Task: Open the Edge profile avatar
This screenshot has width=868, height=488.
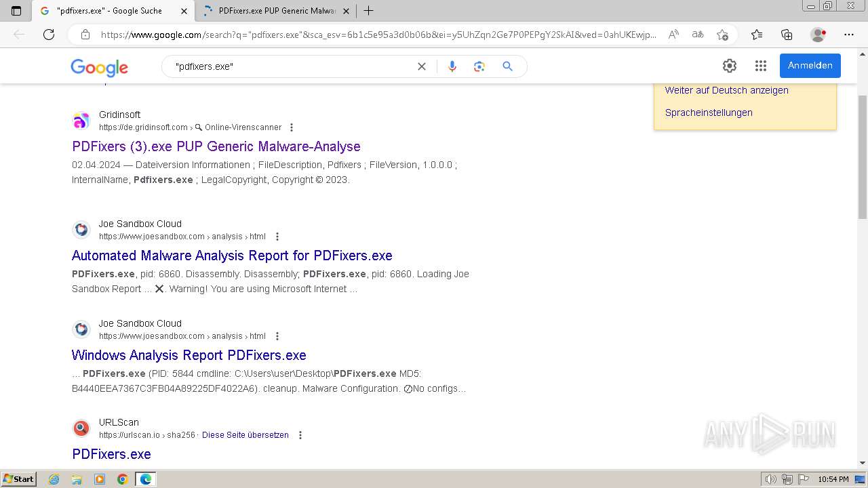Action: pos(818,35)
